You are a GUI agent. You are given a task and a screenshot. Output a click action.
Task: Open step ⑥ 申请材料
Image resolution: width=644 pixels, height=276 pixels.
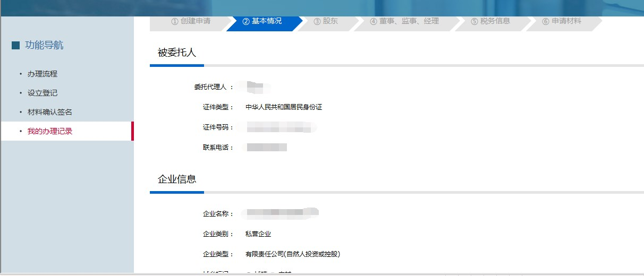(562, 21)
